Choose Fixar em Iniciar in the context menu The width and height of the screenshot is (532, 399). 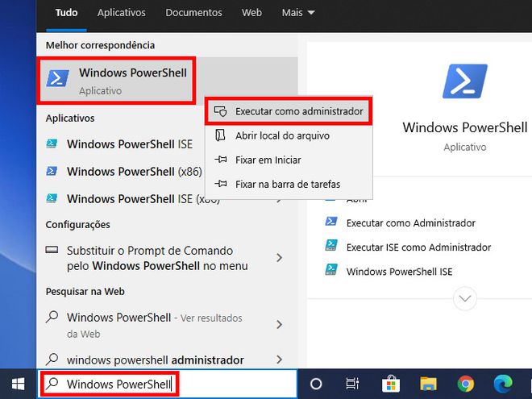pos(289,160)
